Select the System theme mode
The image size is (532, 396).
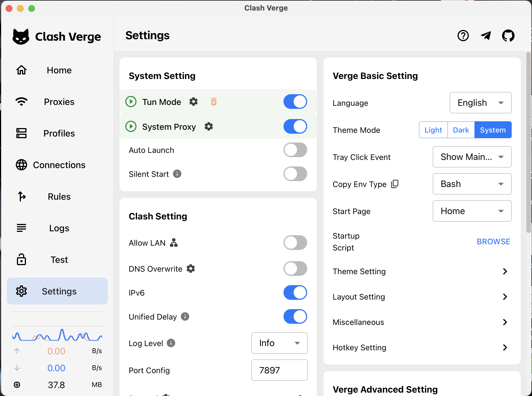[493, 130]
